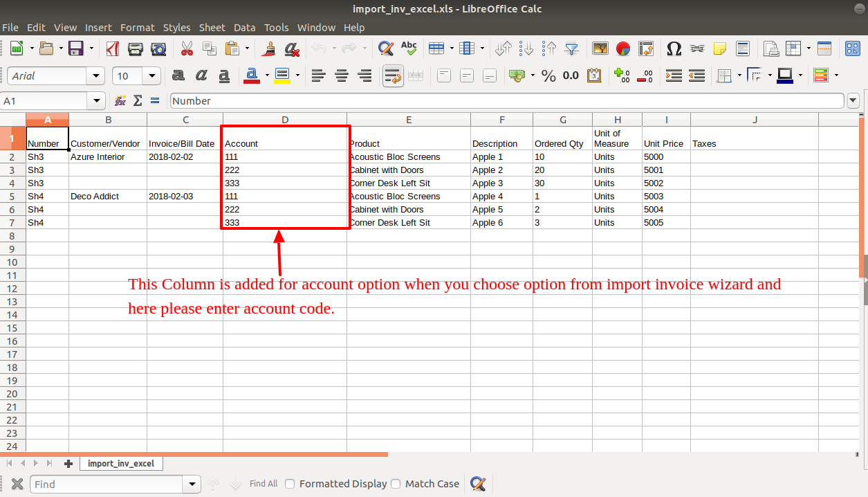Open Find & Replace from toolbar
Image resolution: width=868 pixels, height=497 pixels.
pos(386,48)
